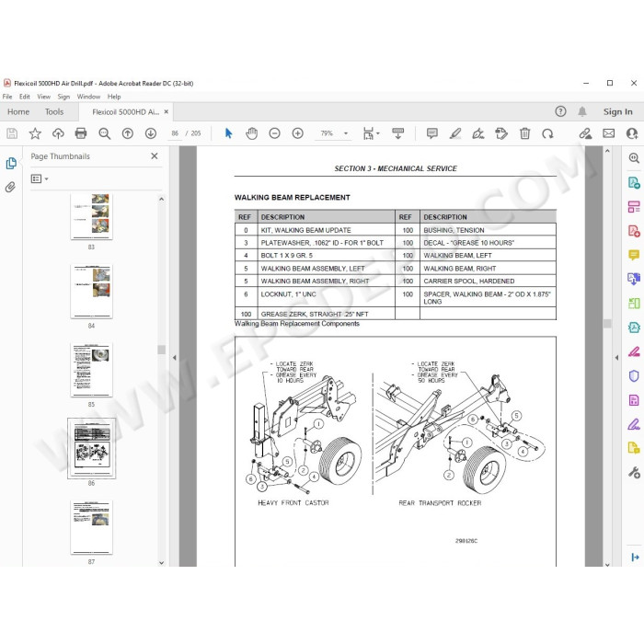The image size is (644, 644).
Task: Toggle scrolling read mode icon
Action: 397,133
